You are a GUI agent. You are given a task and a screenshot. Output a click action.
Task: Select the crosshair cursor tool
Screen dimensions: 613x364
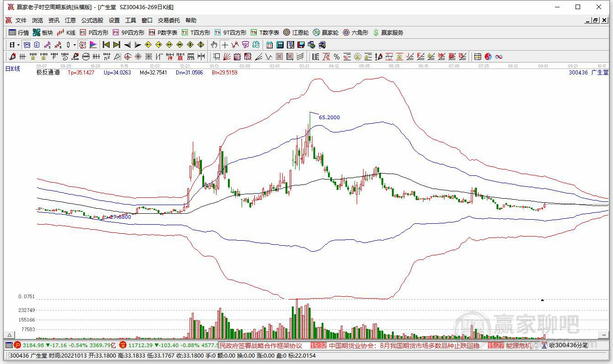(x=224, y=45)
